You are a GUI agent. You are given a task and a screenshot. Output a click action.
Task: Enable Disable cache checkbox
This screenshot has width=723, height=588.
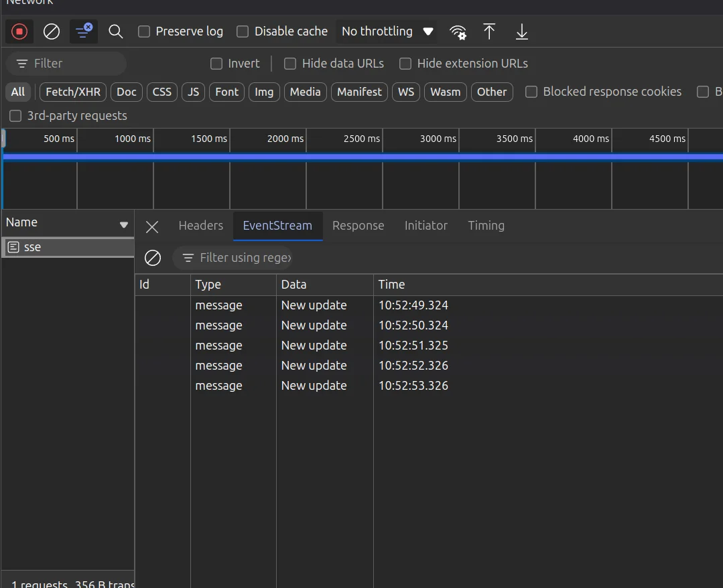point(243,31)
